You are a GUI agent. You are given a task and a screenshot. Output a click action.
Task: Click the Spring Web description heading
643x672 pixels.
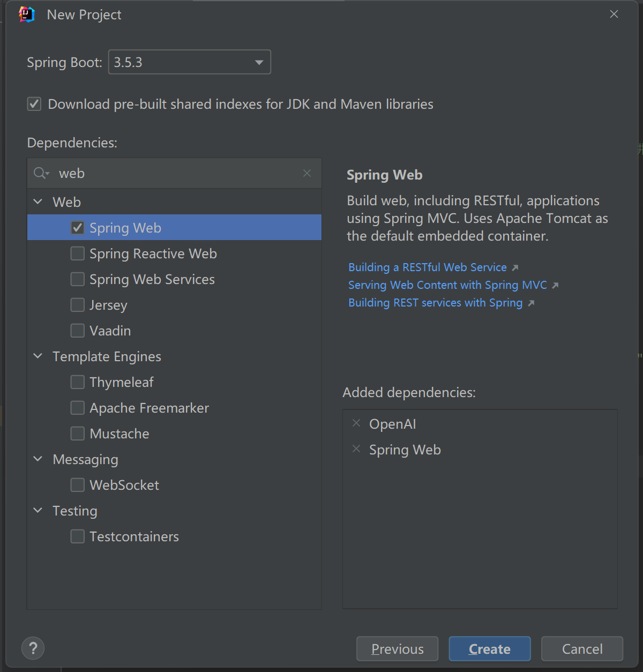point(385,175)
